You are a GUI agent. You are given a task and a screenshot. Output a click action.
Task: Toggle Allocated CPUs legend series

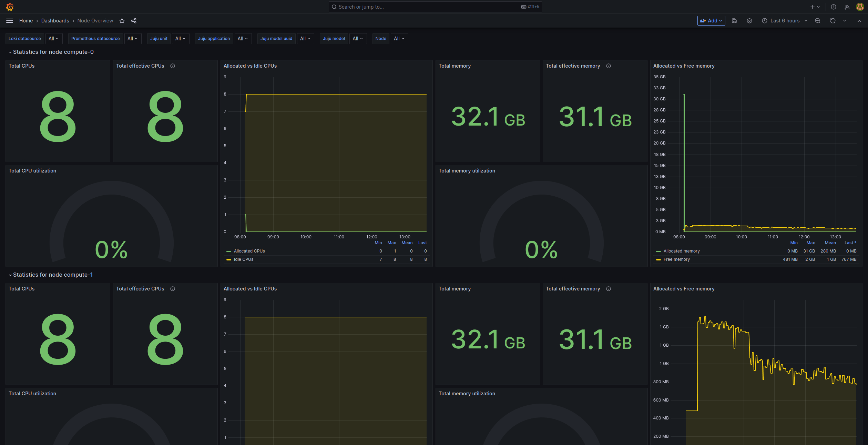[x=249, y=251]
